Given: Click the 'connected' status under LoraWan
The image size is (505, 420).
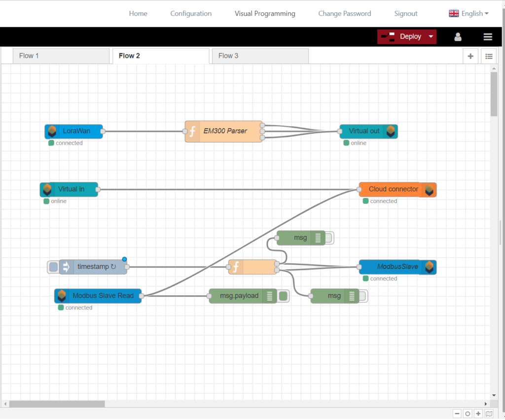Looking at the screenshot, I should pyautogui.click(x=66, y=143).
